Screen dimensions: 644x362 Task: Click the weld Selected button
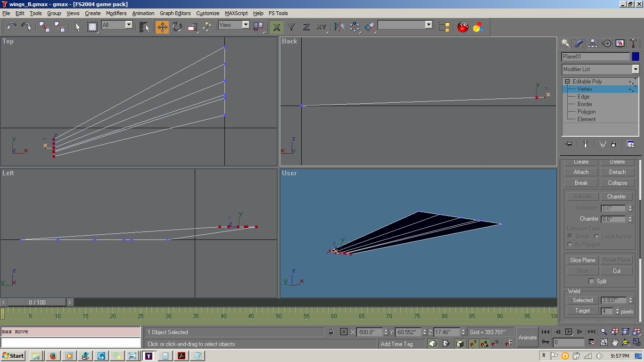click(x=583, y=300)
